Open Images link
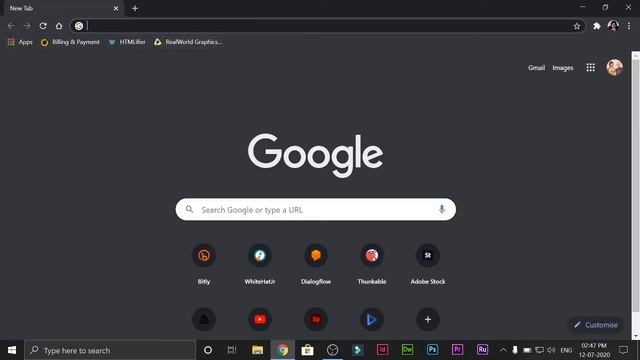Image resolution: width=640 pixels, height=360 pixels. [x=562, y=68]
